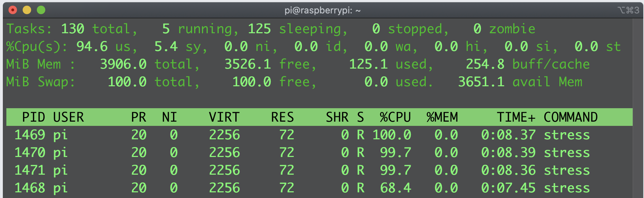
Task: Select PID 1469 in the process list
Action: click(x=30, y=135)
